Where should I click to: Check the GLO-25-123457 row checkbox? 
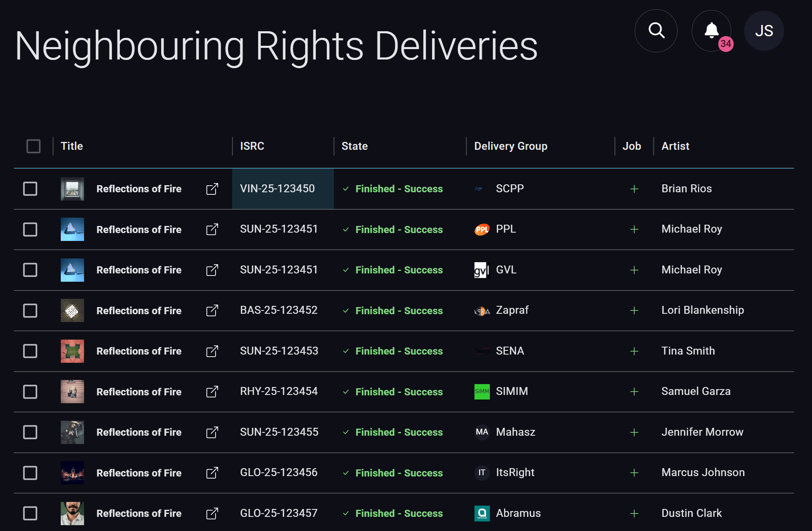pyautogui.click(x=30, y=514)
